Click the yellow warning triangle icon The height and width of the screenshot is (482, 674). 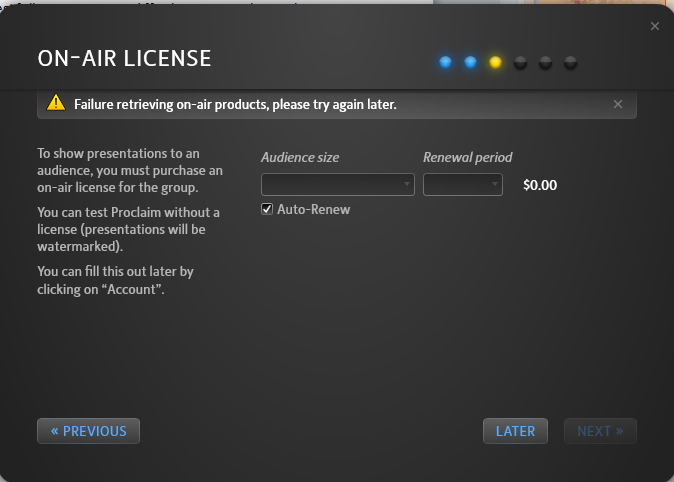56,103
